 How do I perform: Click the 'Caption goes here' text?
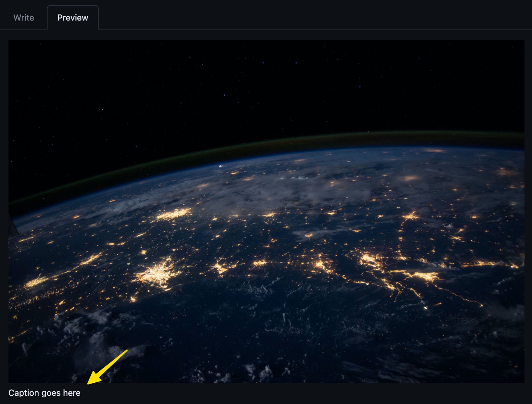(x=44, y=393)
